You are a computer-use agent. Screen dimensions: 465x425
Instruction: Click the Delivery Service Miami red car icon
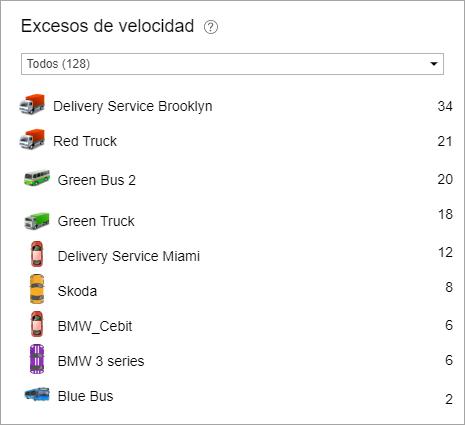37,254
